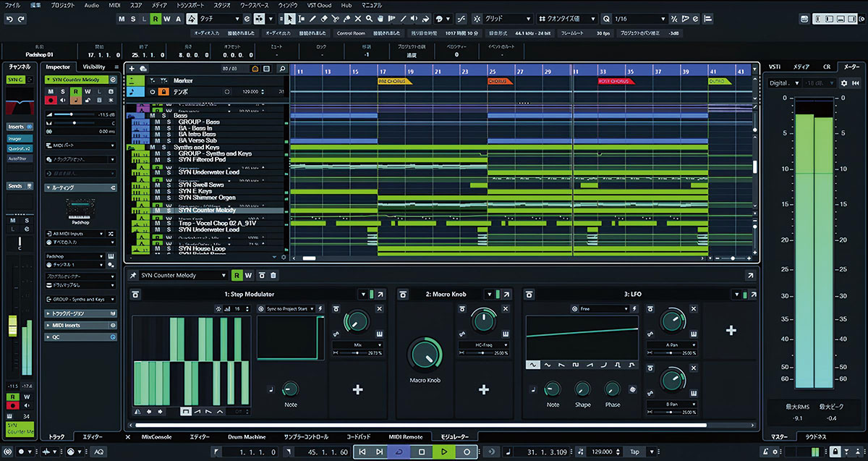
Task: Click the transport Play button
Action: pyautogui.click(x=444, y=452)
